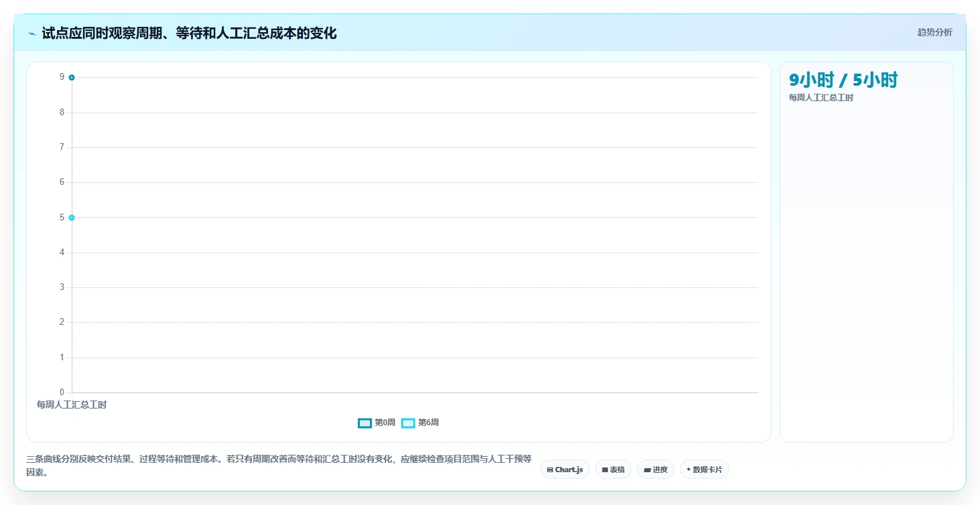Click the lightning icon beside the title
This screenshot has width=980, height=505.
[32, 33]
